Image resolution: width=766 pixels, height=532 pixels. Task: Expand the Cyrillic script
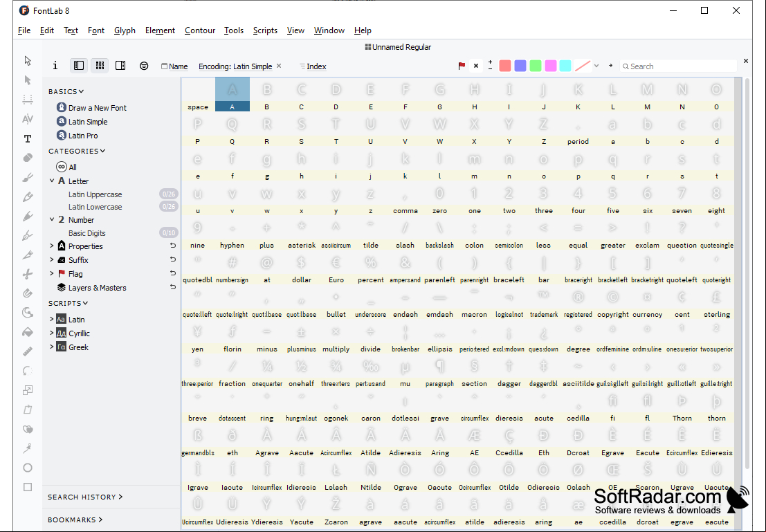[52, 333]
